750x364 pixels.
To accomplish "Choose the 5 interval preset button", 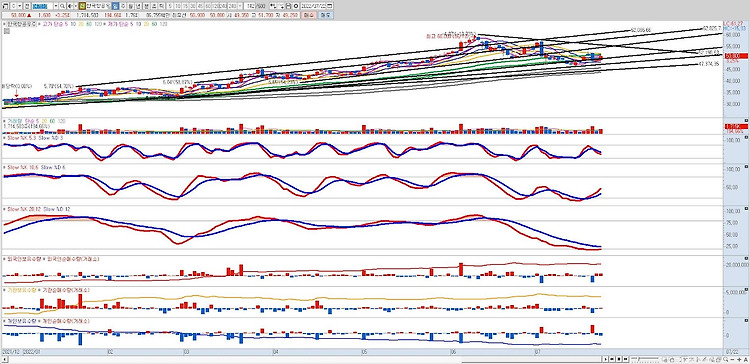I will click(x=170, y=6).
